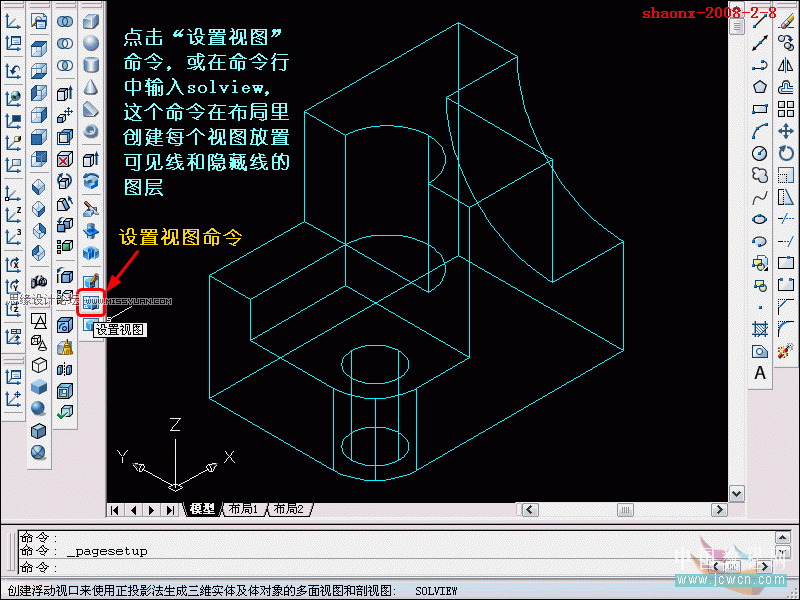Click the Move UCS icon

[13, 399]
